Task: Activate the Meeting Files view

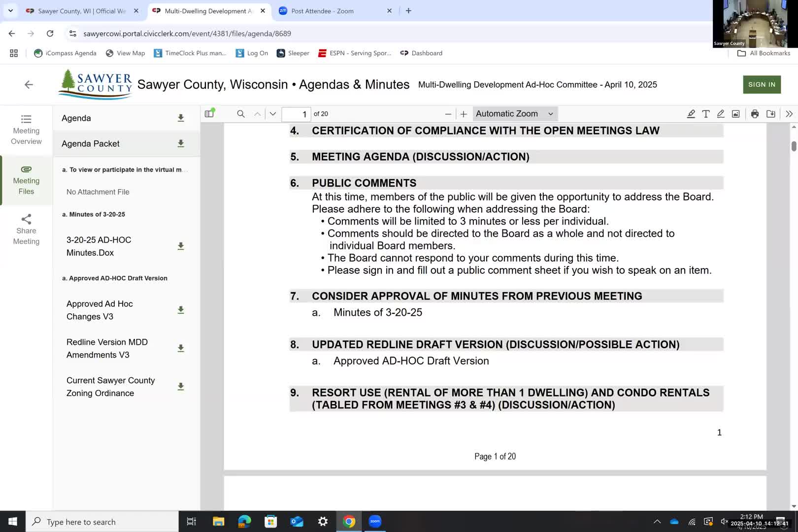Action: (26, 180)
